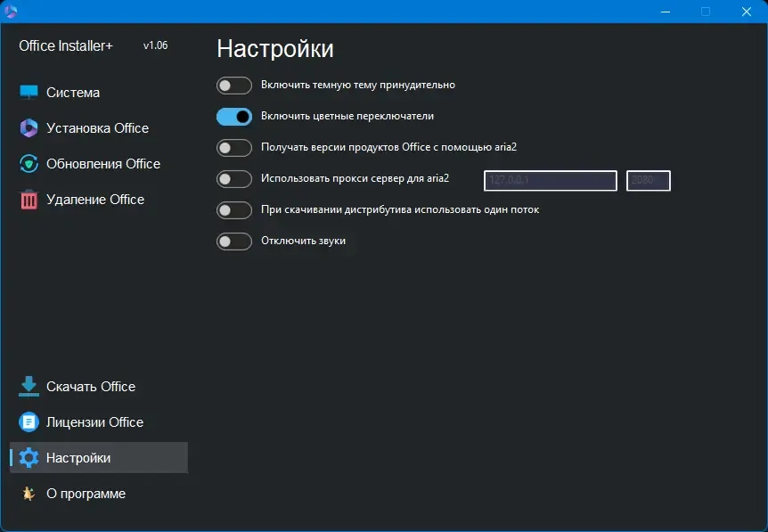Screen dimensions: 768x532
Task: Select the shield icon for Обновления Office
Action: tap(29, 164)
